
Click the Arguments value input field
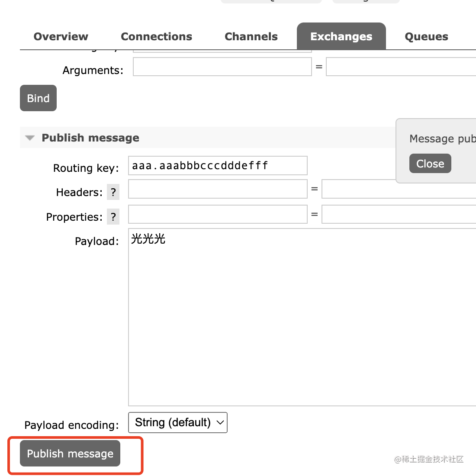400,67
